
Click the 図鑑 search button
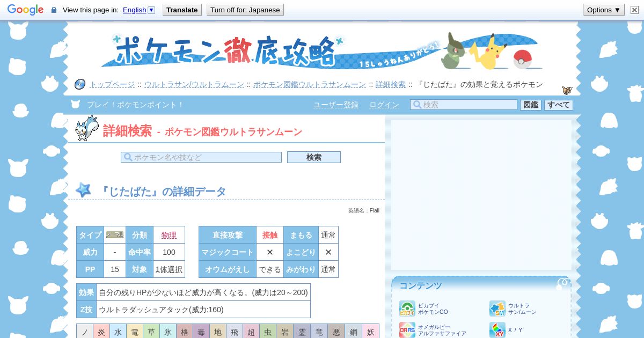531,105
